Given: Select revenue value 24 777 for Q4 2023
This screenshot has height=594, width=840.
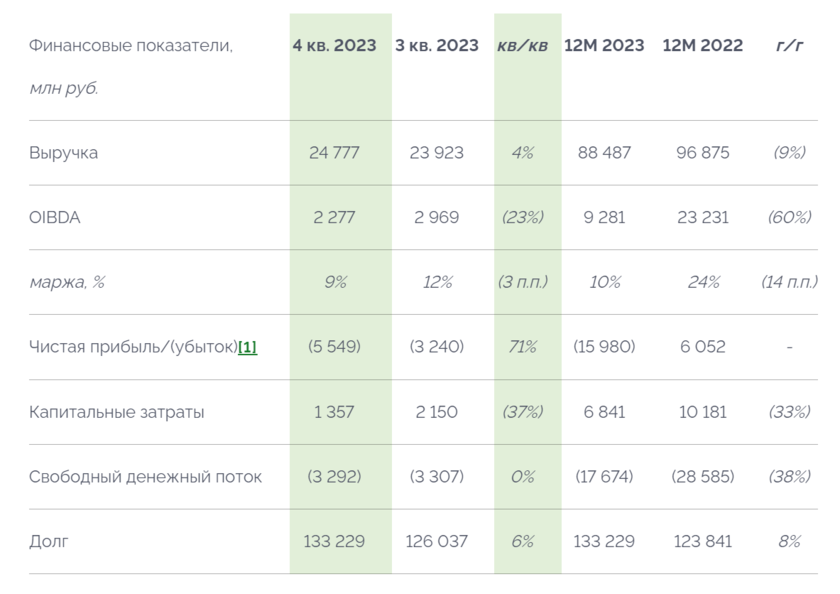Looking at the screenshot, I should coord(334,153).
